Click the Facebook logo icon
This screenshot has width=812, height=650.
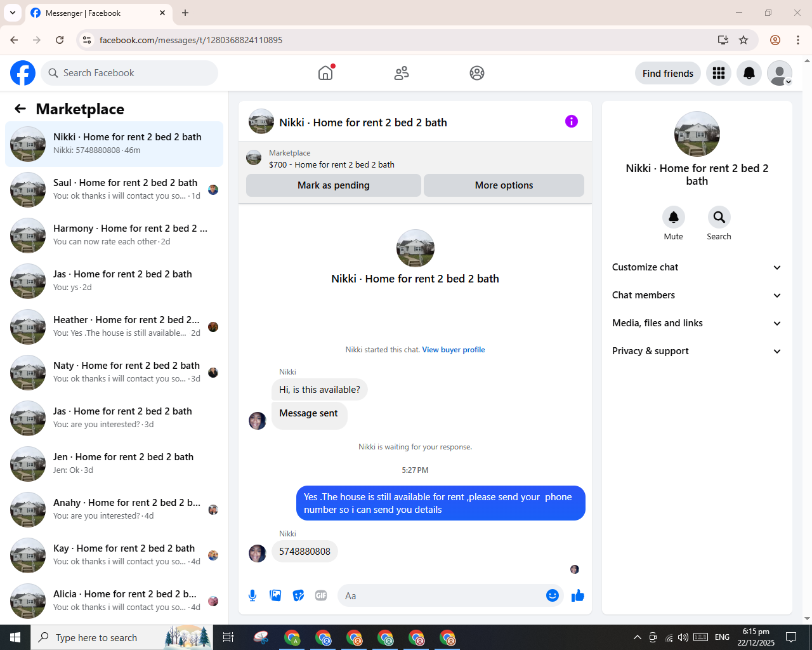(23, 73)
